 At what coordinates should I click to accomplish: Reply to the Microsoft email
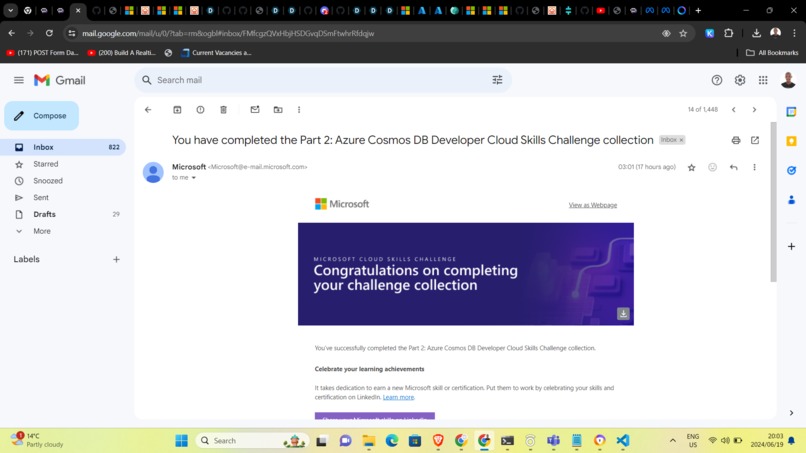[x=734, y=167]
